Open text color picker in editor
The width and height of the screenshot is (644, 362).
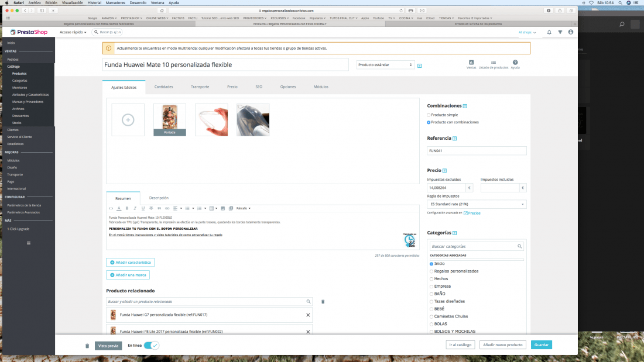click(x=119, y=209)
